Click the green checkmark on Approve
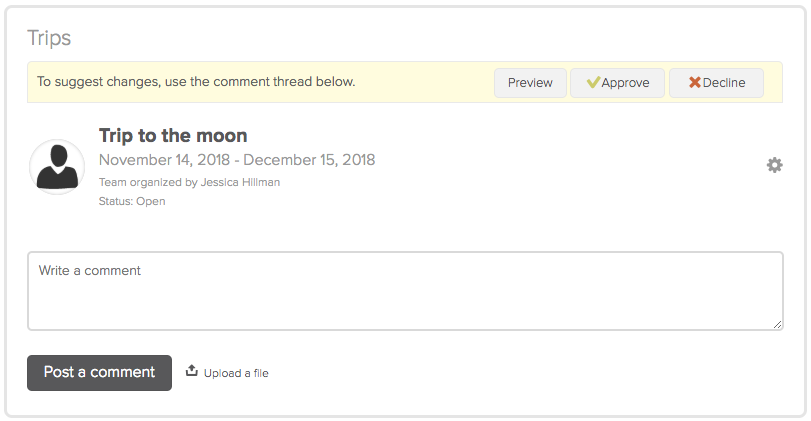Viewport: 811px width, 421px height. (x=593, y=82)
